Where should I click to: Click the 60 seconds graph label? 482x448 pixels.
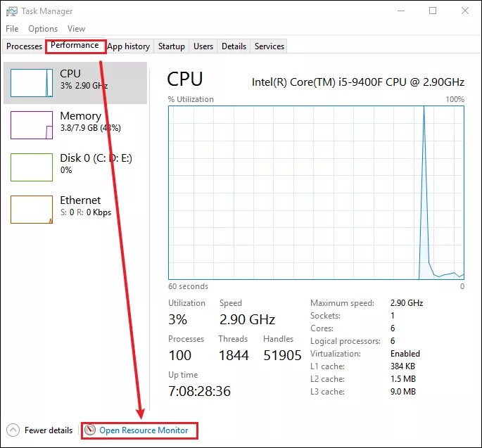[x=188, y=286]
